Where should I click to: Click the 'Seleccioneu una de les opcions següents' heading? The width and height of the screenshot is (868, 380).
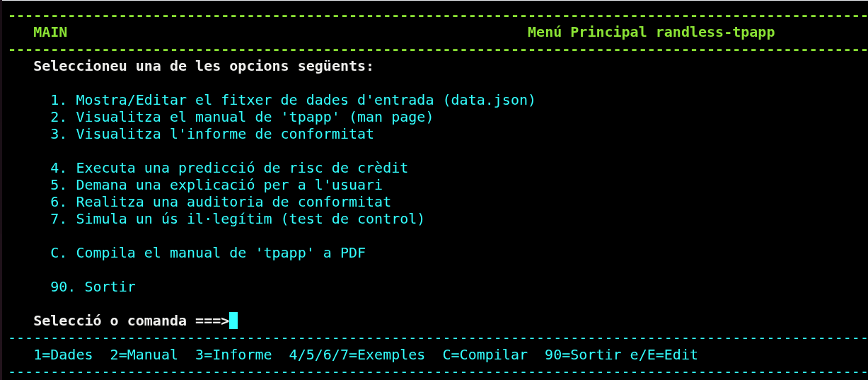point(204,67)
